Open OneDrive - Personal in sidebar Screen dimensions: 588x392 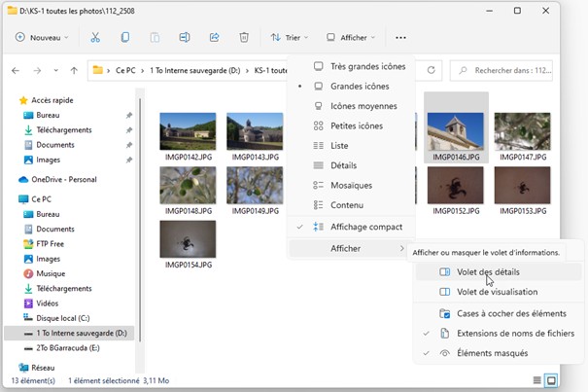click(x=63, y=179)
